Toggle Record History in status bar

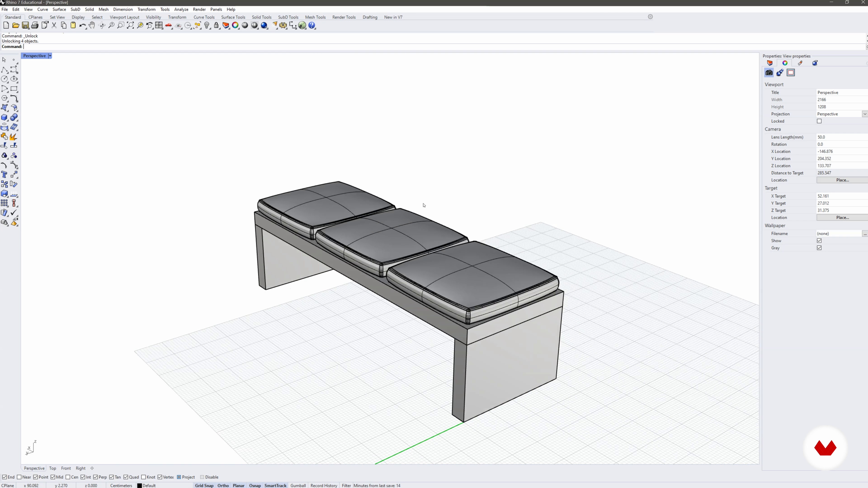[x=323, y=485]
